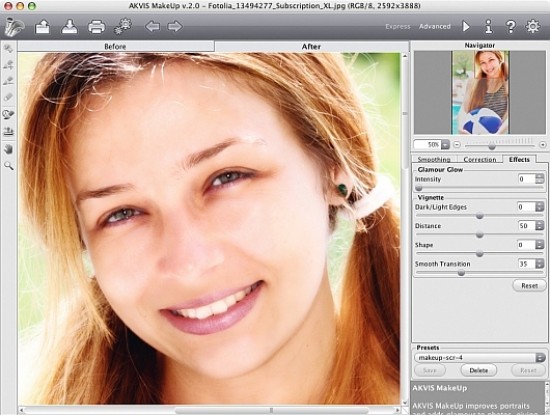Image resolution: width=550 pixels, height=415 pixels.
Task: Click the AKVIS MakeUp logo icon
Action: (14, 27)
